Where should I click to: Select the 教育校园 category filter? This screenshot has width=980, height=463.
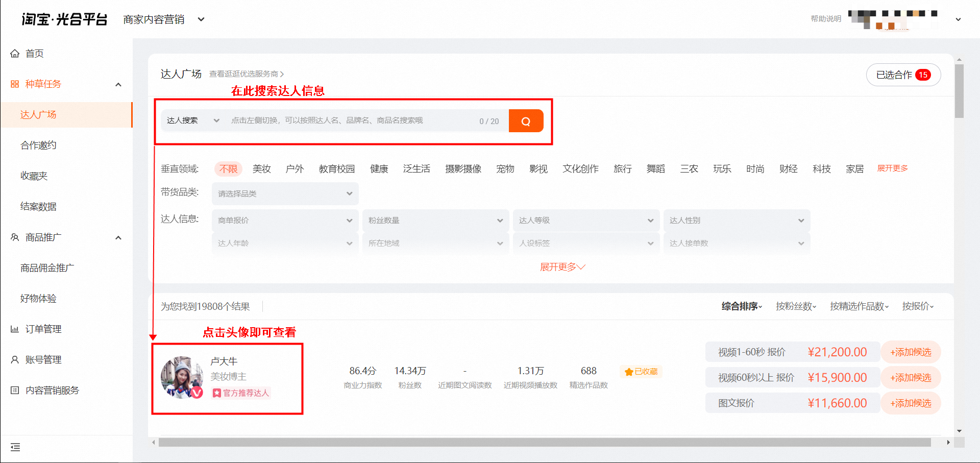[x=336, y=169]
